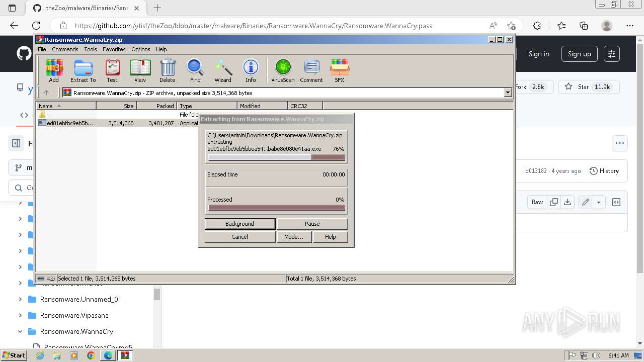Click the Delete trash can icon
This screenshot has height=362, width=644.
168,70
